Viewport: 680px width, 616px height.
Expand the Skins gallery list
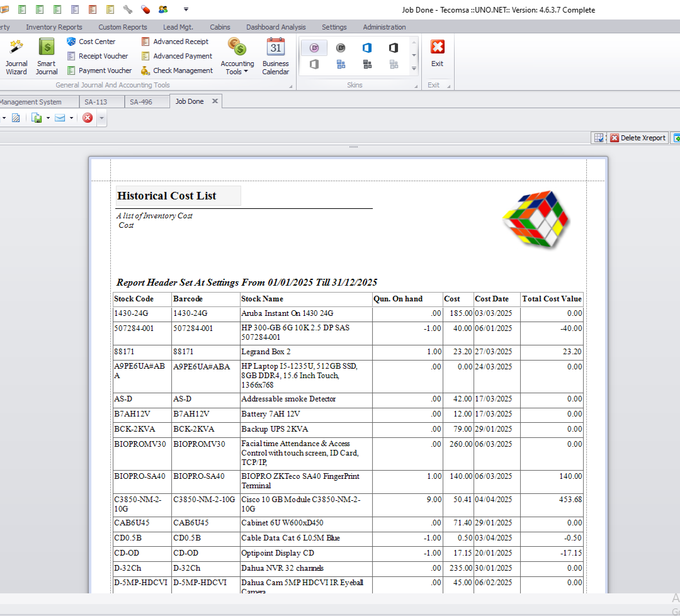point(414,69)
